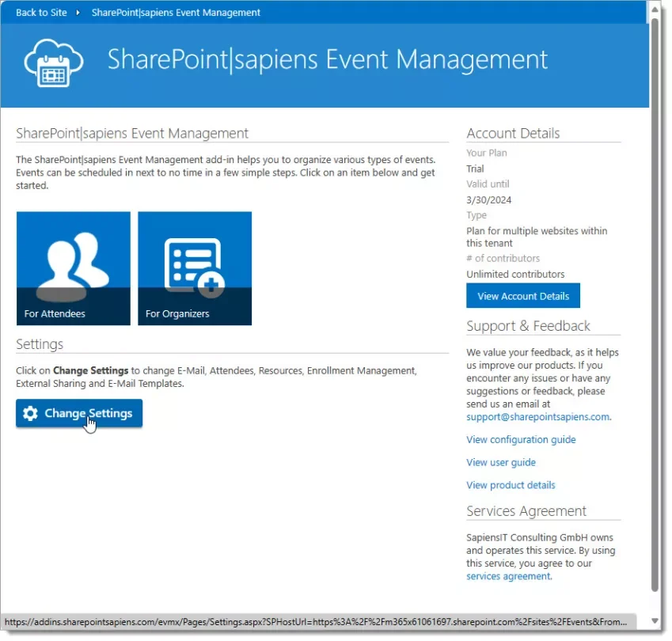The height and width of the screenshot is (641, 672).
Task: Follow the View product details link
Action: pos(511,485)
